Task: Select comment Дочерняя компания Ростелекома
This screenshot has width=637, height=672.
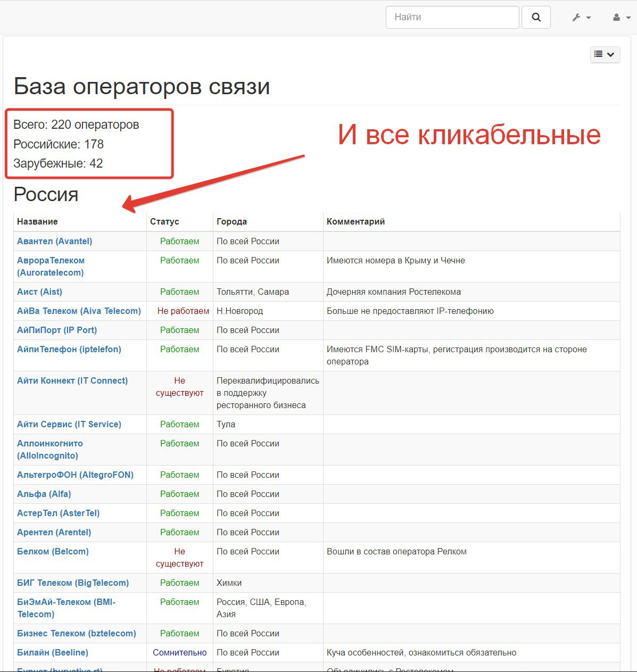Action: pyautogui.click(x=394, y=292)
